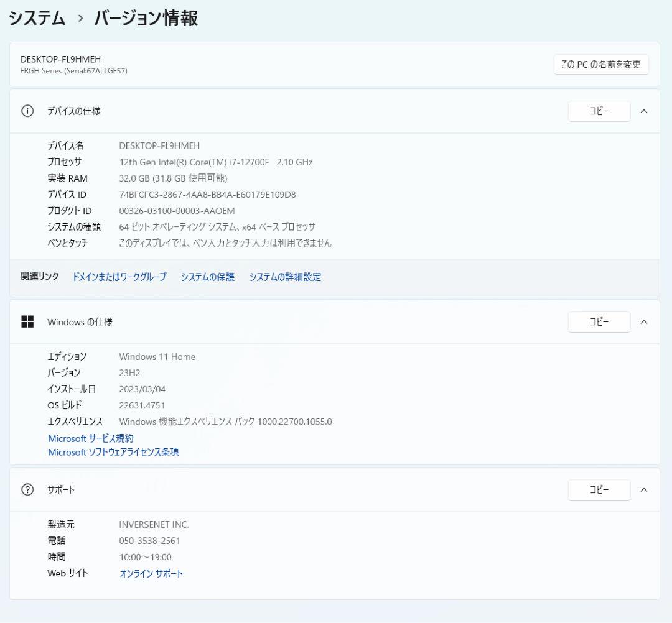Click the プロダクト ID row label
Image resolution: width=672 pixels, height=623 pixels.
click(x=70, y=211)
